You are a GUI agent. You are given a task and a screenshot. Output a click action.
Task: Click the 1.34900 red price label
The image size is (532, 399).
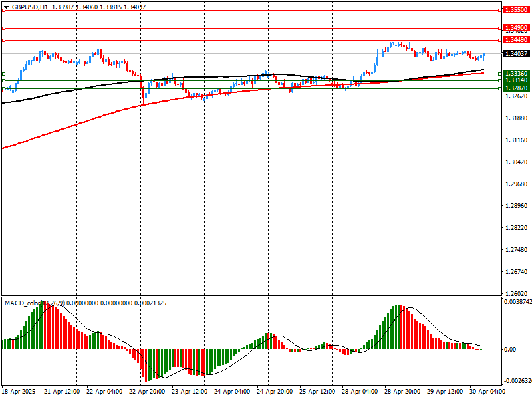[x=516, y=29]
